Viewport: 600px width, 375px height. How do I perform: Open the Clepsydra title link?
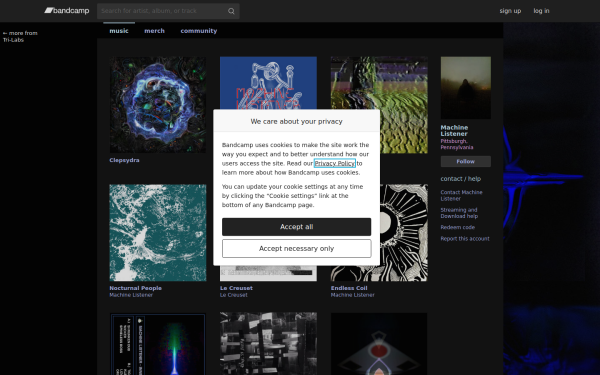[124, 160]
